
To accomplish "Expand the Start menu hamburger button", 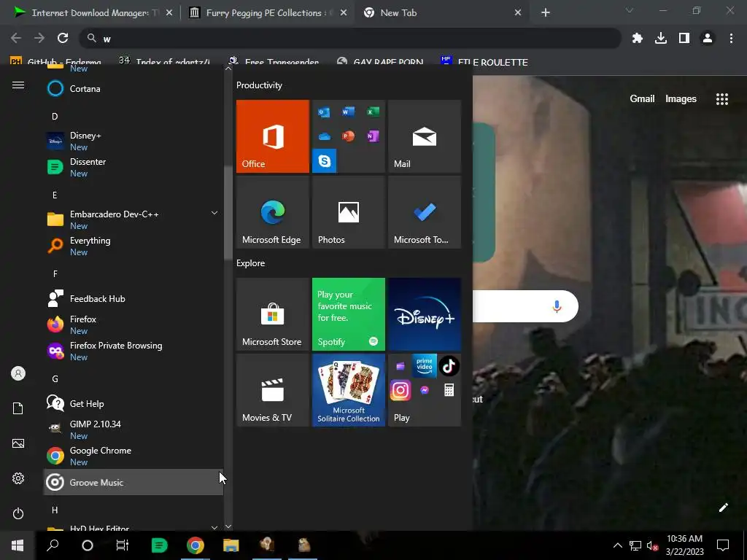I will point(18,85).
